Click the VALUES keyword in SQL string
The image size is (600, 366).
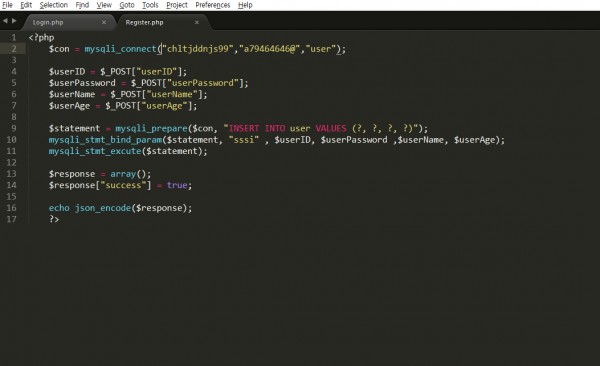tap(331, 128)
